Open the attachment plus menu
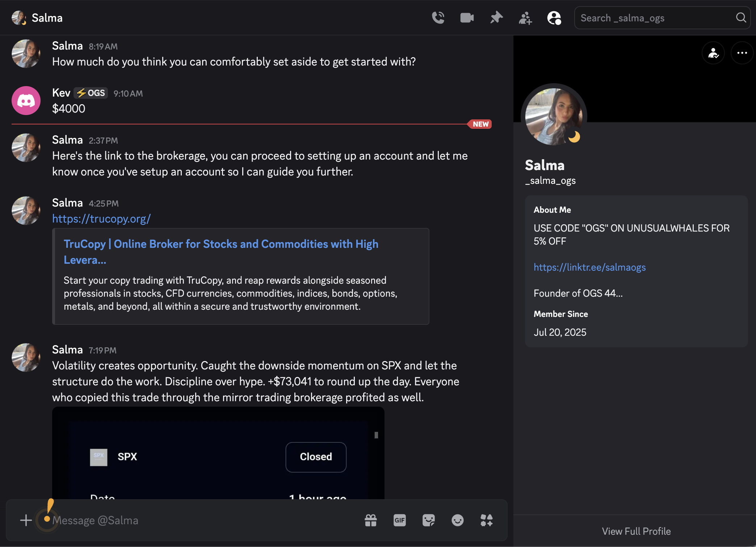The height and width of the screenshot is (547, 756). point(26,520)
